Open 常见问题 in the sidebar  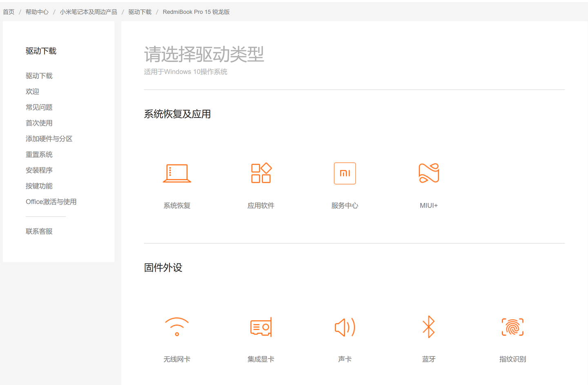[39, 107]
